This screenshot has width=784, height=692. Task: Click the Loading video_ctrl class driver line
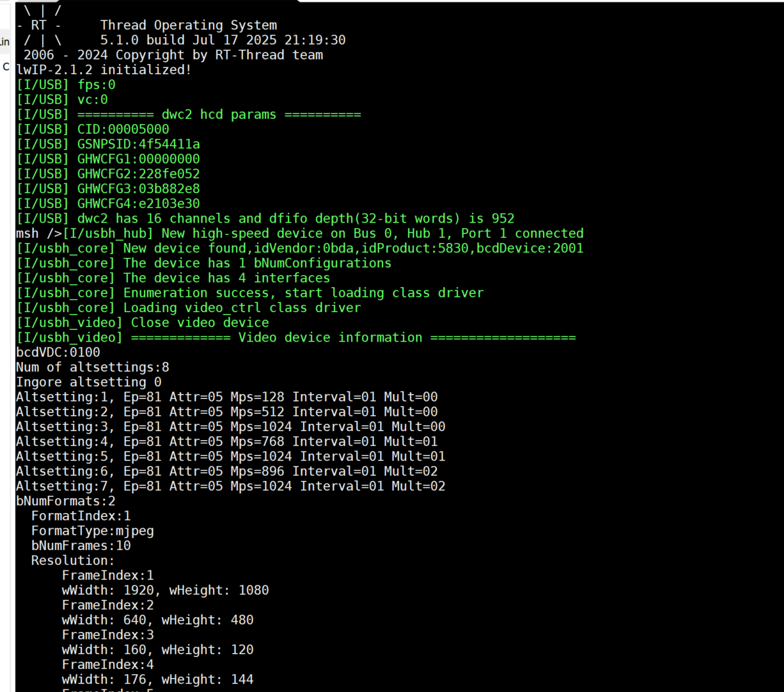(188, 308)
